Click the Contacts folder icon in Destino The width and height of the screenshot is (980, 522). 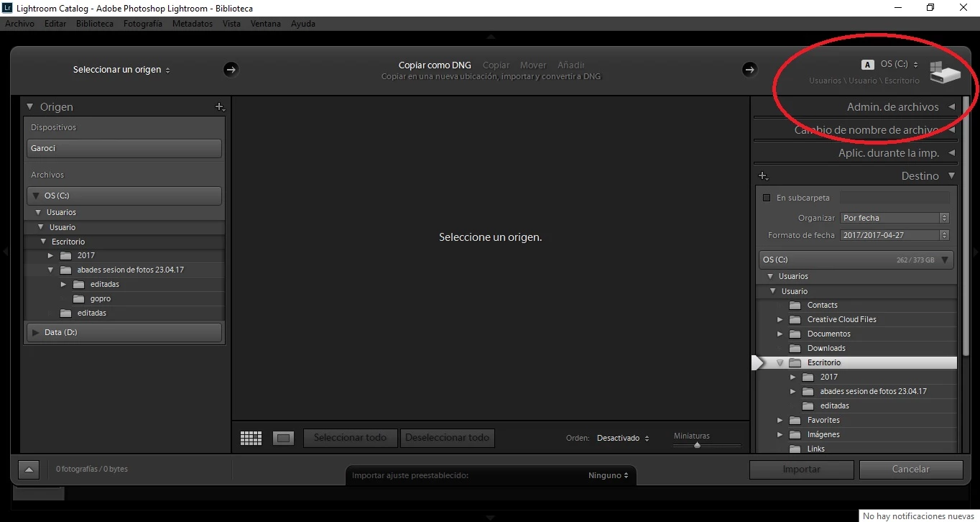[795, 305]
